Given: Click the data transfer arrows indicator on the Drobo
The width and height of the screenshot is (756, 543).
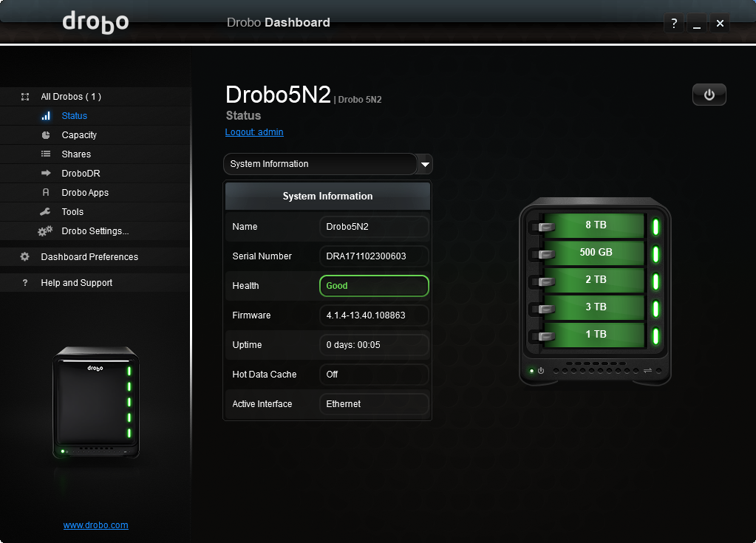Looking at the screenshot, I should tap(647, 371).
